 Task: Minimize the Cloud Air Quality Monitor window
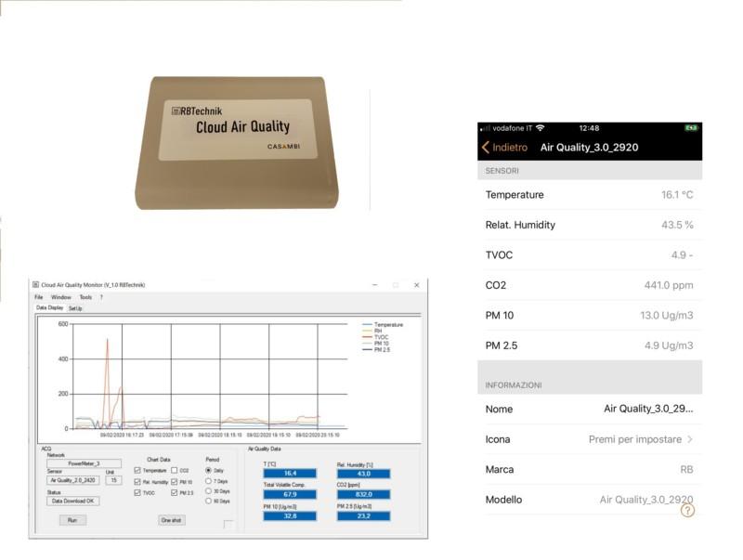tap(375, 285)
